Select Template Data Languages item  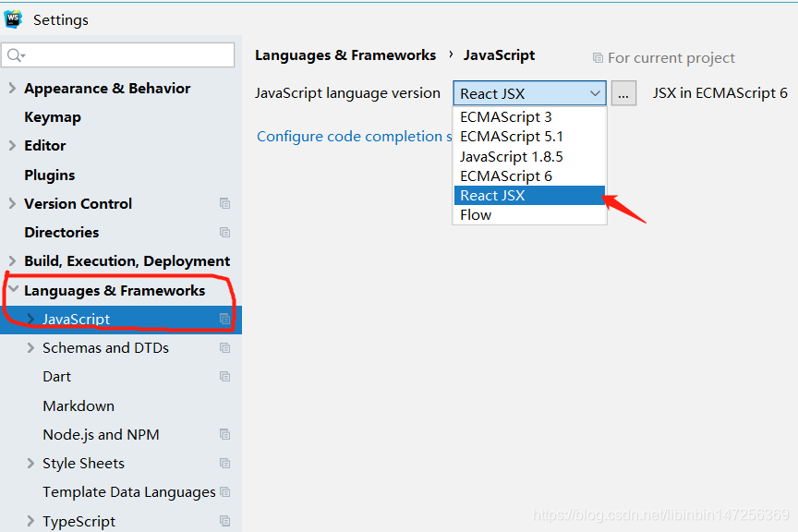coord(129,492)
